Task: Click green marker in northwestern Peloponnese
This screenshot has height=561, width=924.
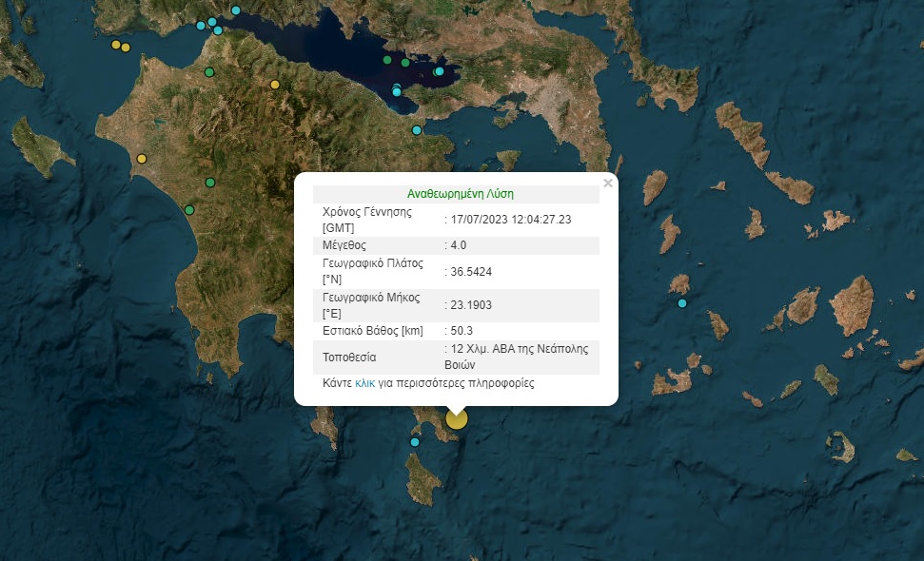Action: point(209,71)
